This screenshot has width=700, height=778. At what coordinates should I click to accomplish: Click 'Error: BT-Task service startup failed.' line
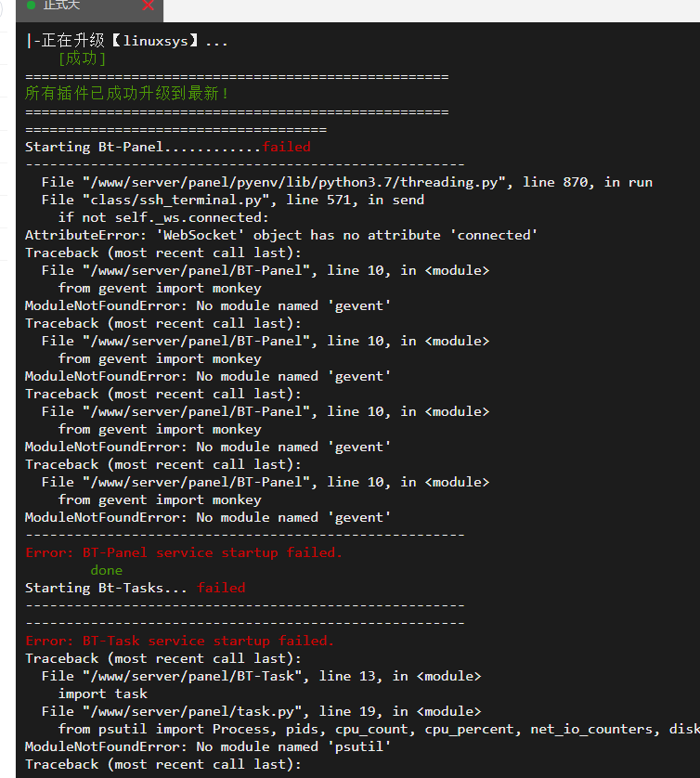pos(179,641)
